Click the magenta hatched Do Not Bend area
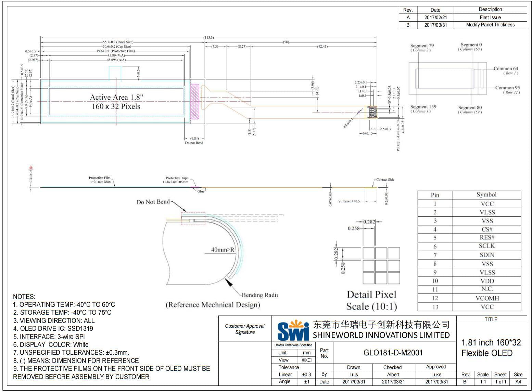 point(194,101)
